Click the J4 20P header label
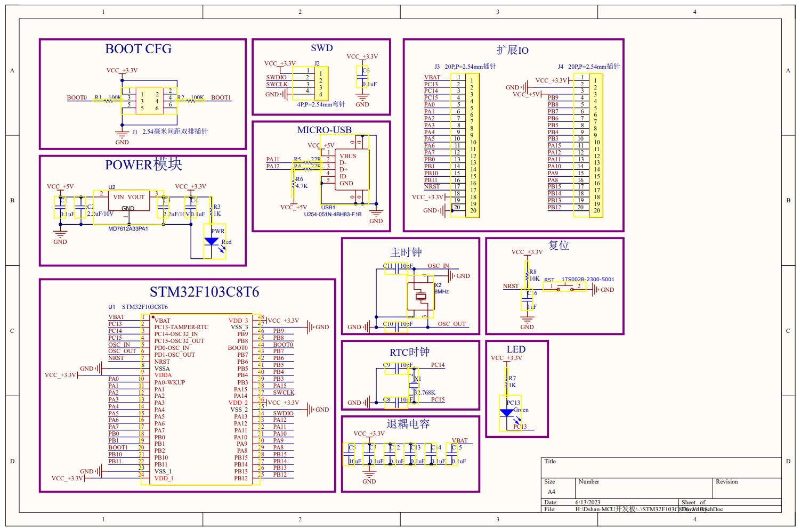 point(589,67)
